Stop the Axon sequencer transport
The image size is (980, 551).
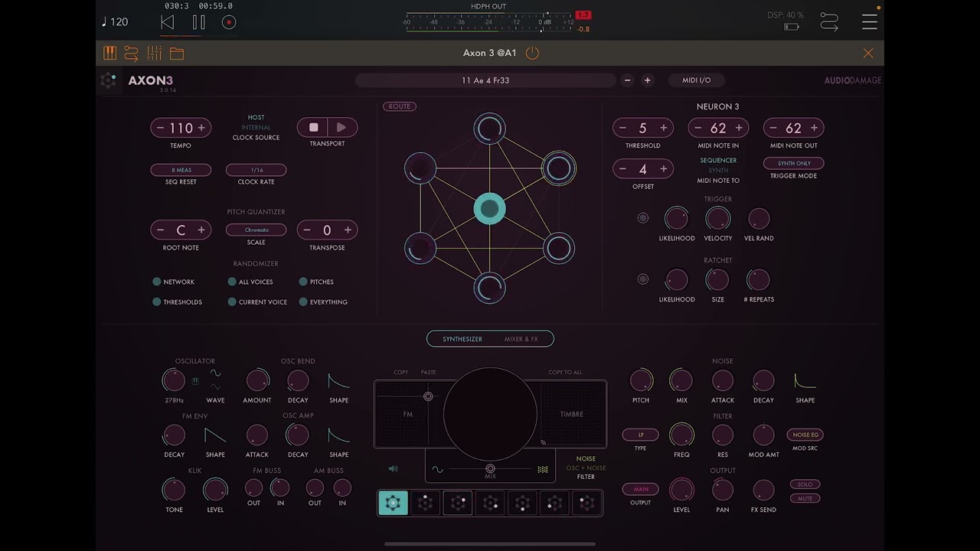click(x=313, y=128)
